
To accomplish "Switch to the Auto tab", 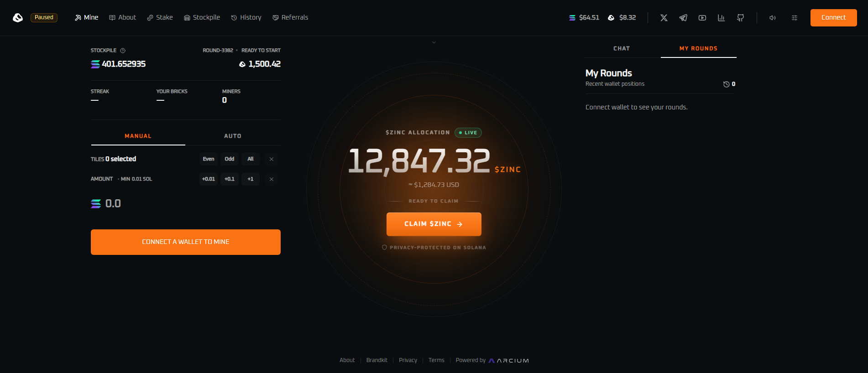I will (x=233, y=136).
